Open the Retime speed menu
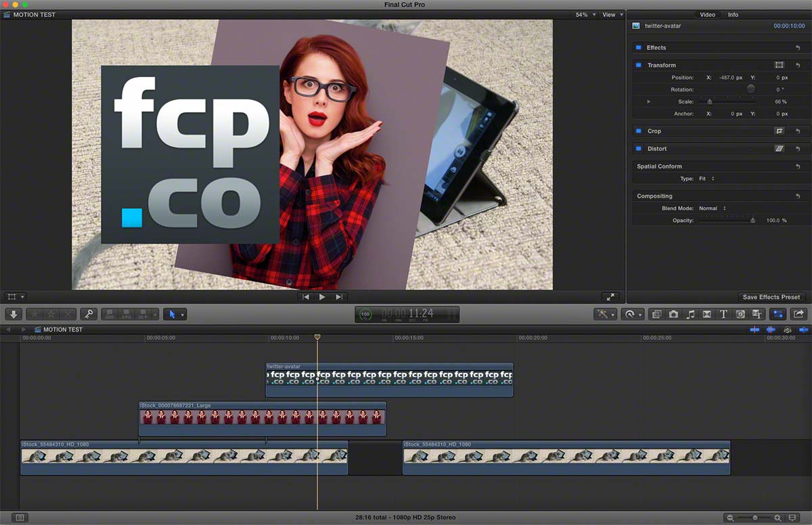 click(632, 314)
